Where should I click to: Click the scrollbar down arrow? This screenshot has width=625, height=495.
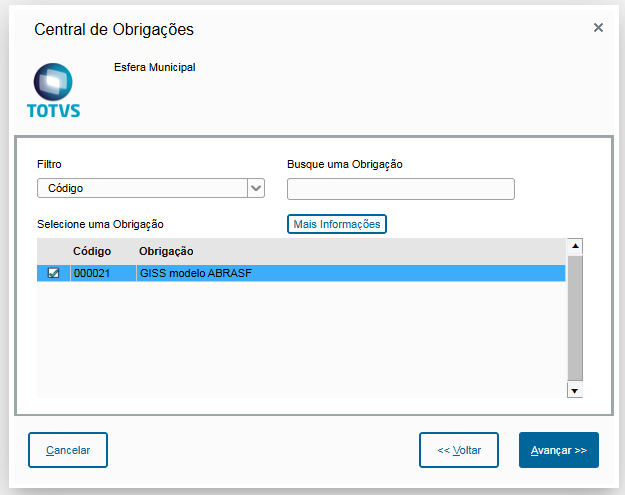point(575,391)
